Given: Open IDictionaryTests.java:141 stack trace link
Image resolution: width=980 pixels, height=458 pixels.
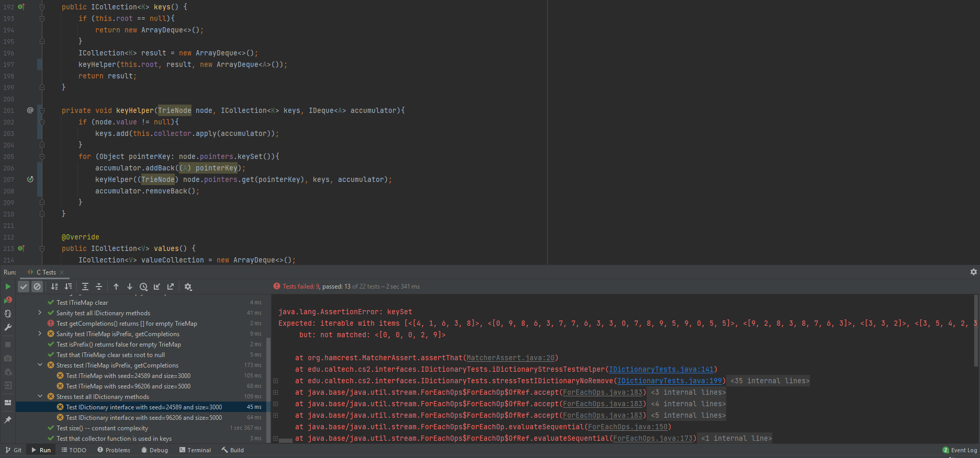Looking at the screenshot, I should click(x=661, y=369).
